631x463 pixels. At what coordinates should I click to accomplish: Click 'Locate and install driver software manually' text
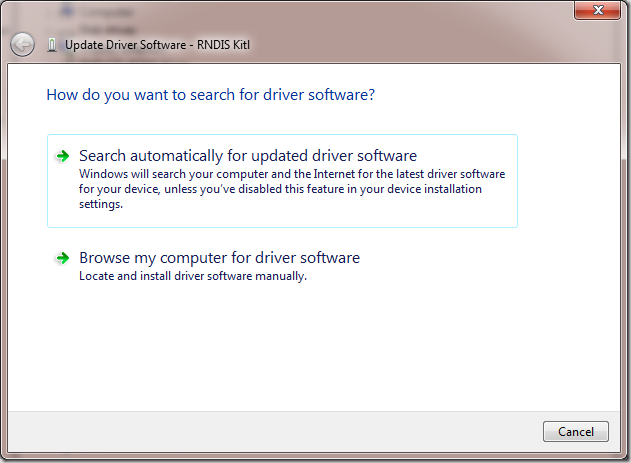192,276
